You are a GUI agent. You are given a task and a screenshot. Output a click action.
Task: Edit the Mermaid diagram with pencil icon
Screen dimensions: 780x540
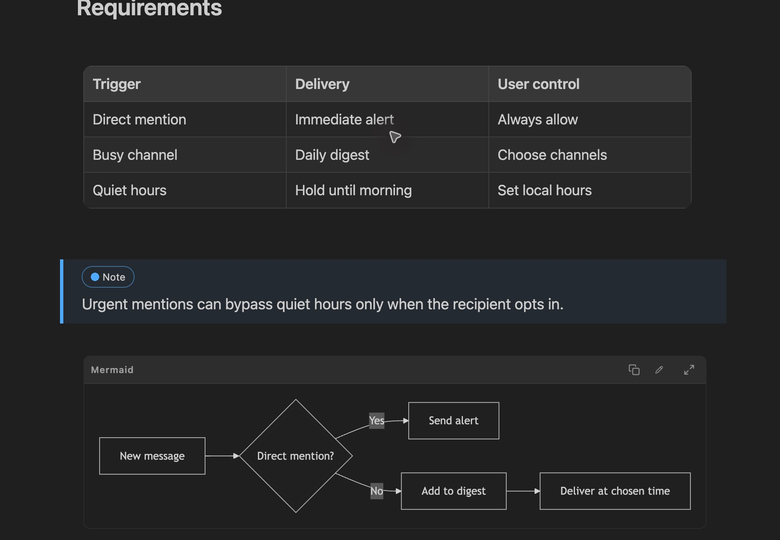pos(659,369)
